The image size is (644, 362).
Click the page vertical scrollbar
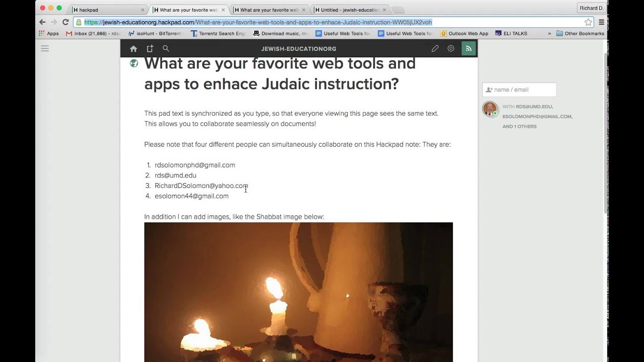(605, 132)
